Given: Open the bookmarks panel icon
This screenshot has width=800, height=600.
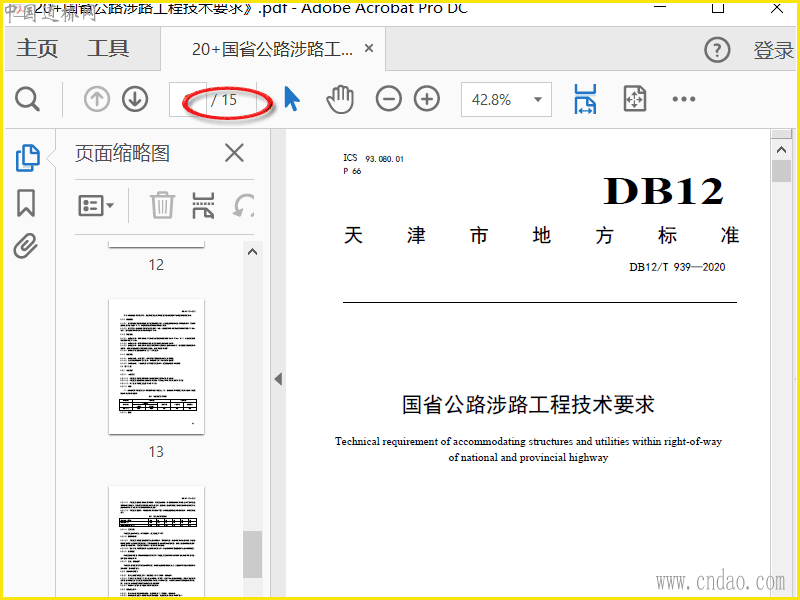Looking at the screenshot, I should [26, 203].
